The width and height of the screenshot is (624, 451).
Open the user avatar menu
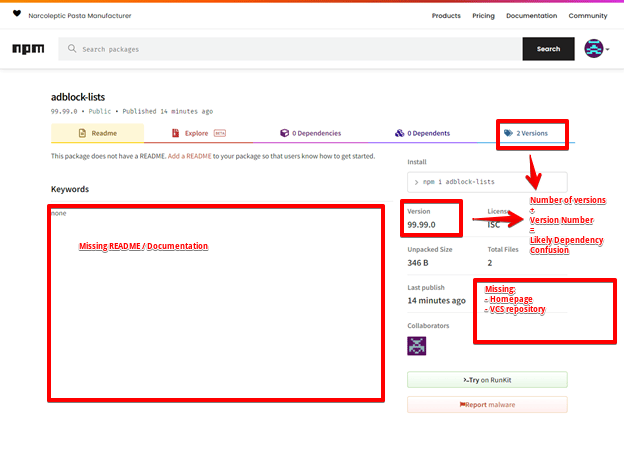coord(594,49)
